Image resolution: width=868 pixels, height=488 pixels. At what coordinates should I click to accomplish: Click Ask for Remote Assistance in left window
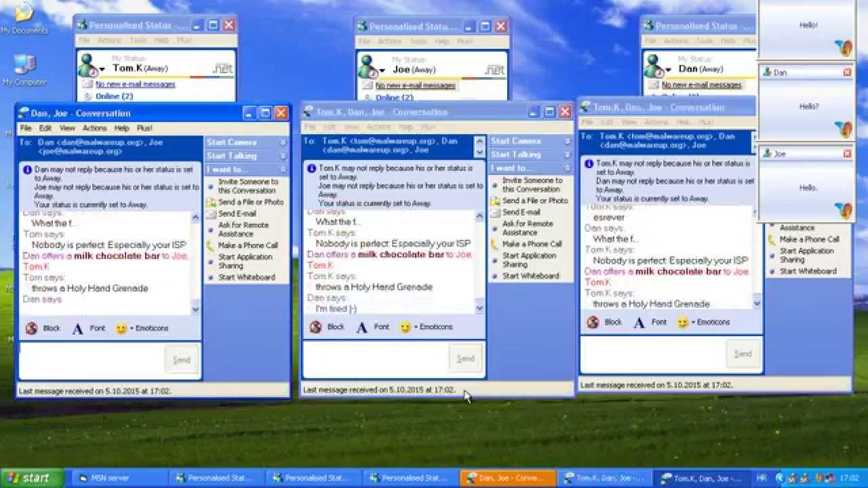243,229
